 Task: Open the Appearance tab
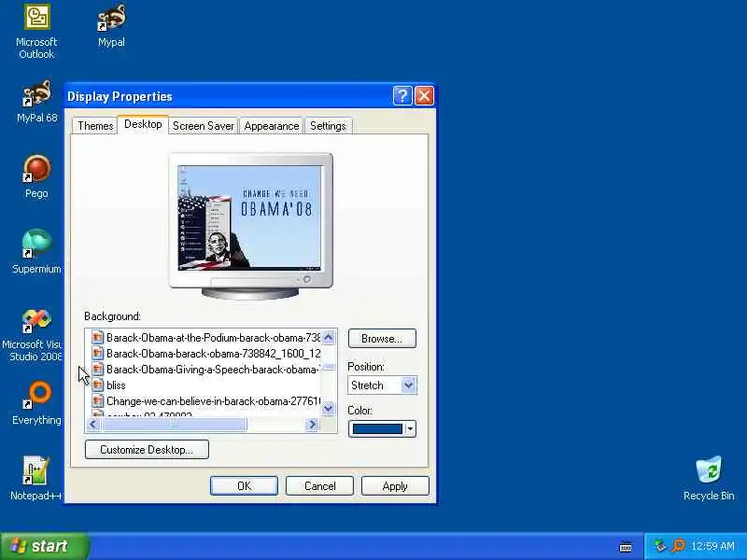click(272, 126)
